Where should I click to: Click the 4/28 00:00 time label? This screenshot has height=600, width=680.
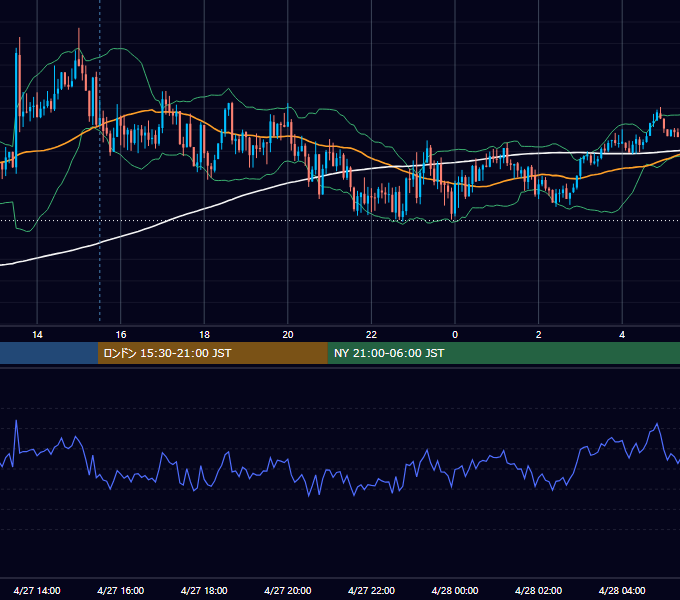point(455,590)
